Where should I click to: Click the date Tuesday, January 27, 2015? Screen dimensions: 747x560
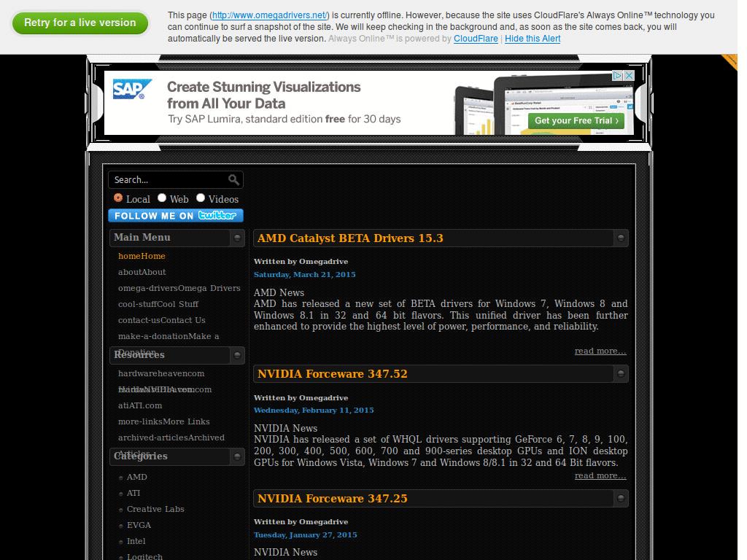(x=305, y=534)
